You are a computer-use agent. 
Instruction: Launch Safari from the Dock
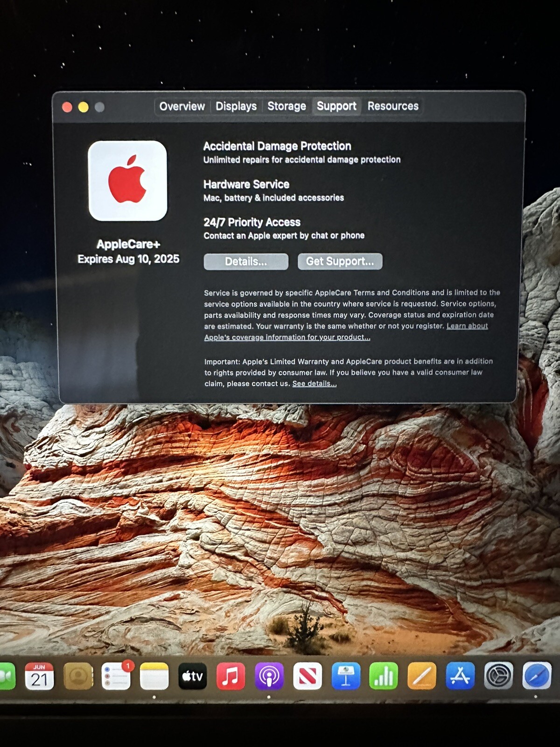point(537,676)
